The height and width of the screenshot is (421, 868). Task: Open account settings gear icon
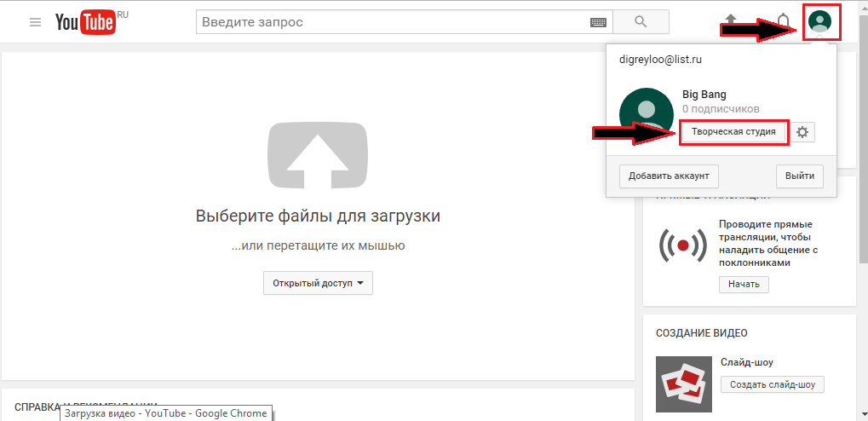tap(802, 132)
